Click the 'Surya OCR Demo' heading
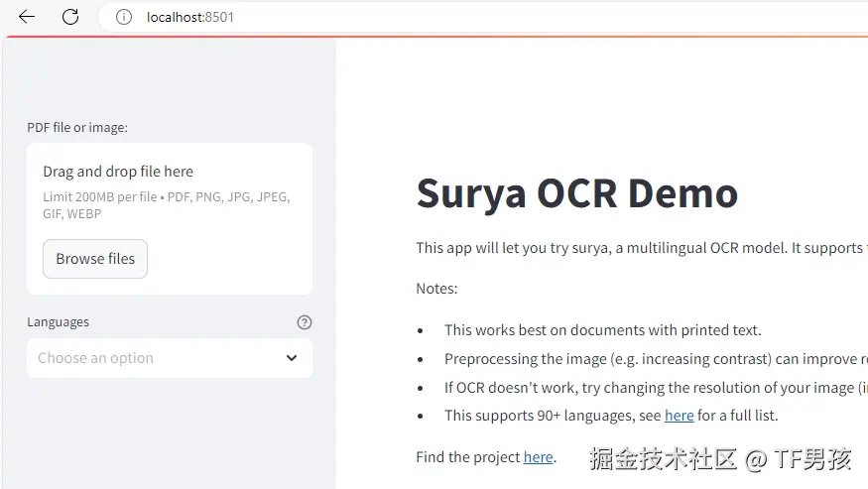This screenshot has height=489, width=868. point(576,193)
